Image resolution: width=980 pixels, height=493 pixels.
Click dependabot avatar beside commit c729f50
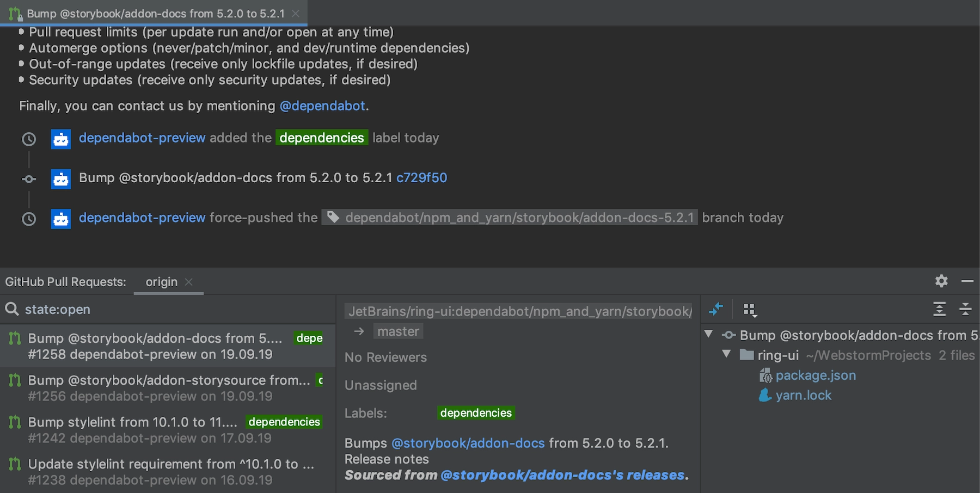click(x=61, y=179)
